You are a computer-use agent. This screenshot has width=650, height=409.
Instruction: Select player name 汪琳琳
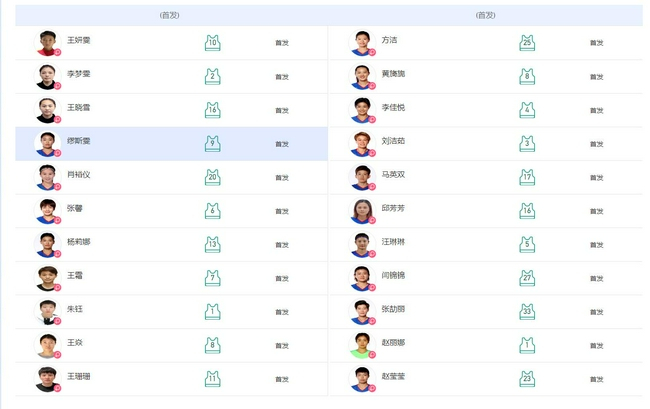pos(393,241)
